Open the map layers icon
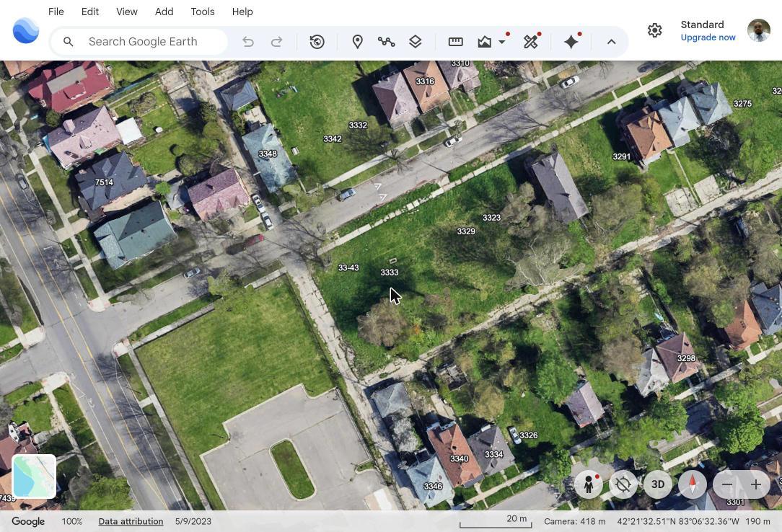Image resolution: width=782 pixels, height=532 pixels. point(415,42)
